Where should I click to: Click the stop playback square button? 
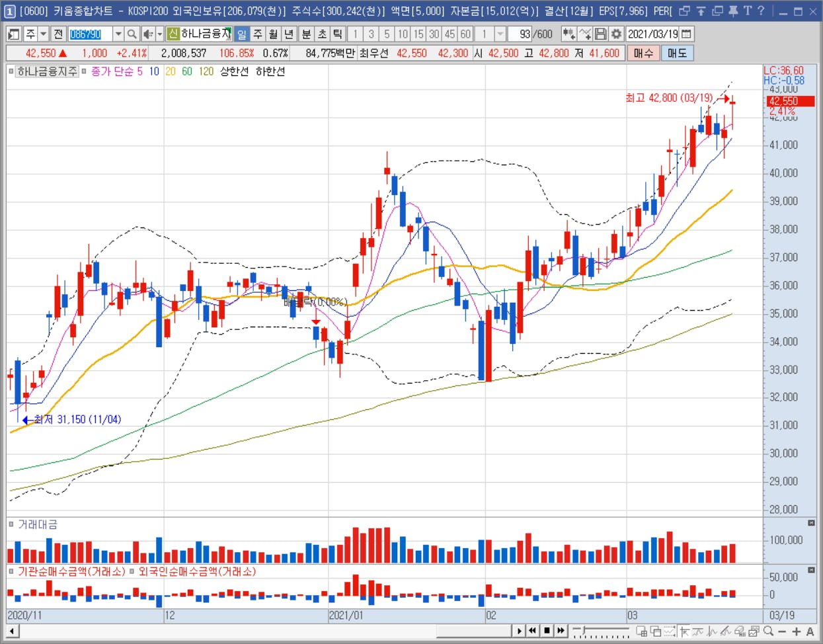point(547,631)
